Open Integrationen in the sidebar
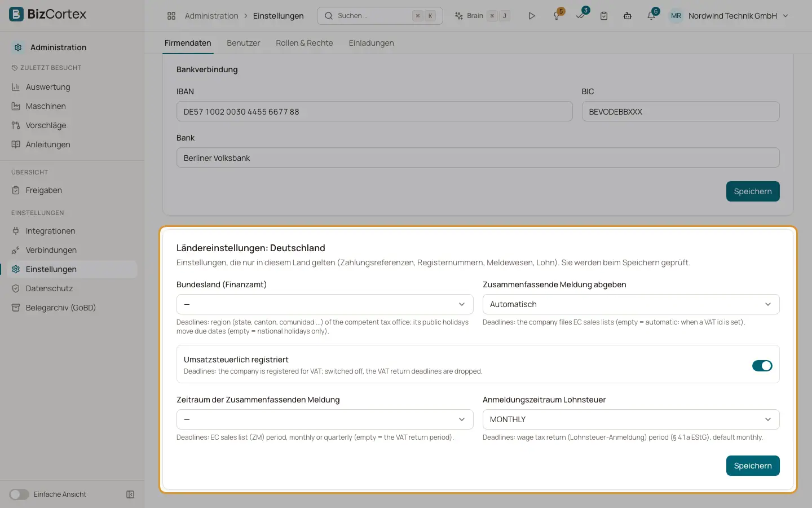This screenshot has height=508, width=812. pos(72,231)
